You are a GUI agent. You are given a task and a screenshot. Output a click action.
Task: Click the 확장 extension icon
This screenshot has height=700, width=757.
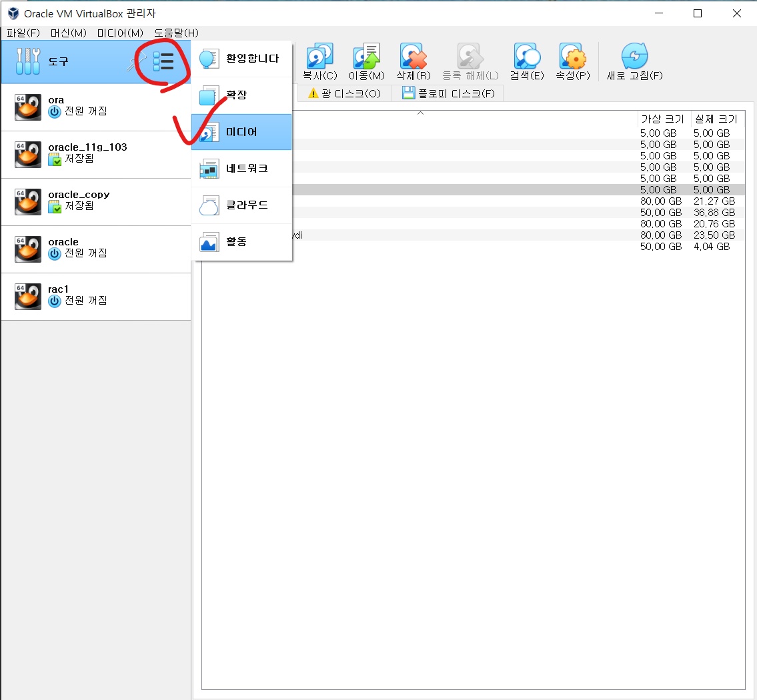tap(209, 95)
